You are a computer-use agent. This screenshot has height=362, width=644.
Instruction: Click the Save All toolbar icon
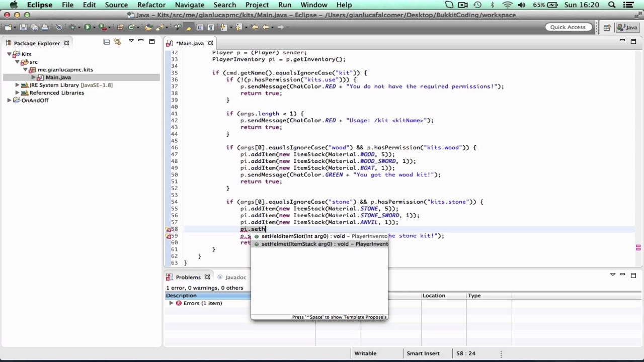(x=34, y=27)
